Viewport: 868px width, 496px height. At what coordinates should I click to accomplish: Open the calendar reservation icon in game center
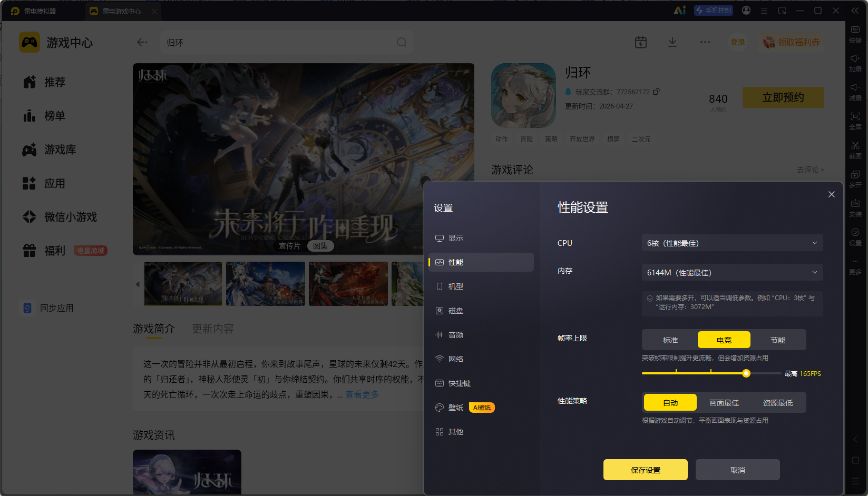click(641, 42)
